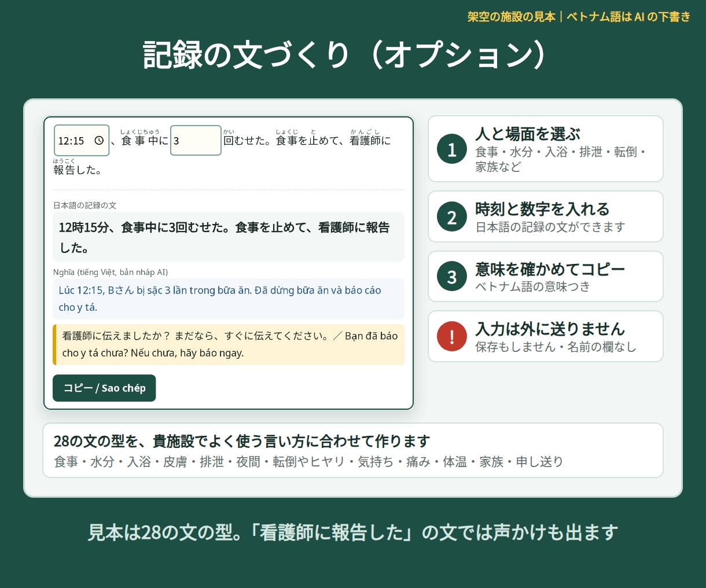Image resolution: width=706 pixels, height=588 pixels.
Task: Click the bottom caption 見本は28の文の型
Action: [x=353, y=532]
